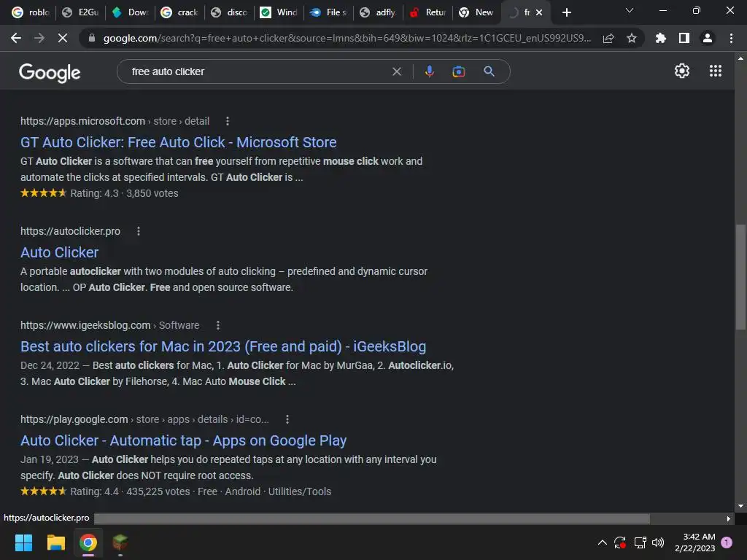Open the clock showing 3:42 AM

pyautogui.click(x=695, y=542)
